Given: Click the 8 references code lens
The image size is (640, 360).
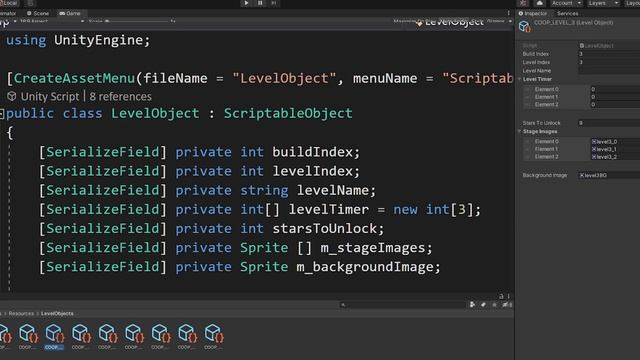Looking at the screenshot, I should (120, 97).
